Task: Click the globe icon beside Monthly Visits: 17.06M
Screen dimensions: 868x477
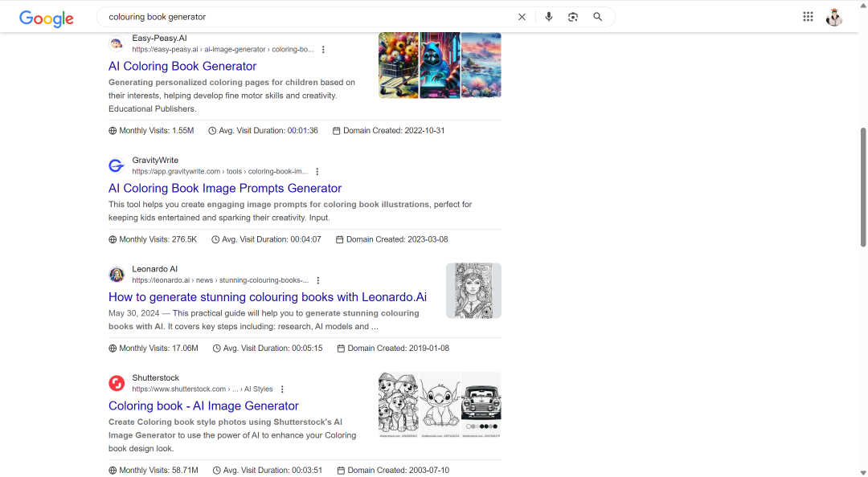Action: pos(113,349)
